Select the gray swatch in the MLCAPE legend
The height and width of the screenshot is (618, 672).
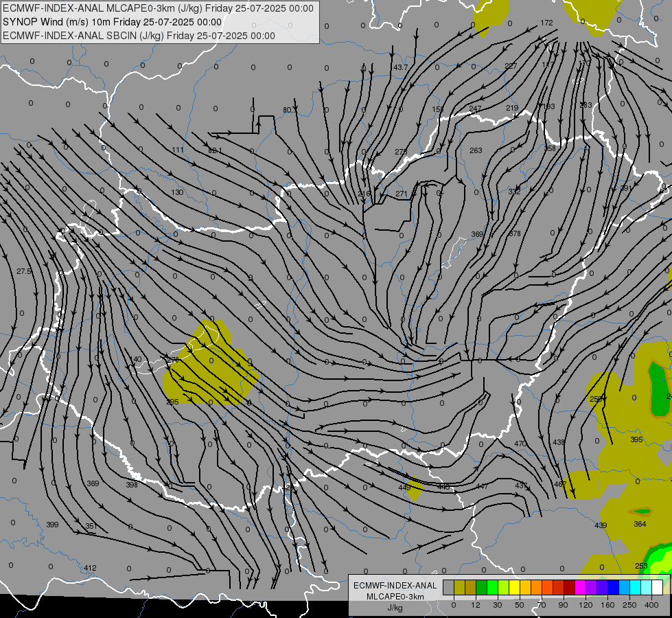coord(449,587)
